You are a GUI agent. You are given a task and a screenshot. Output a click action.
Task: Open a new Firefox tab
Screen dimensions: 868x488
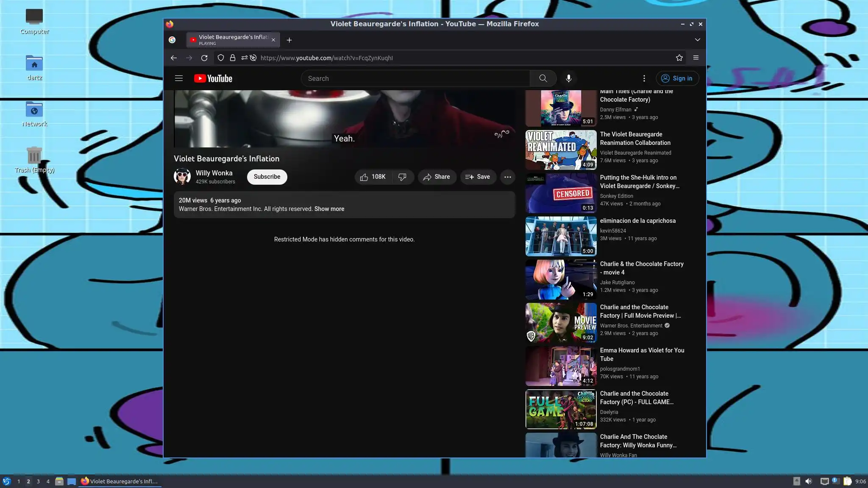pos(289,40)
